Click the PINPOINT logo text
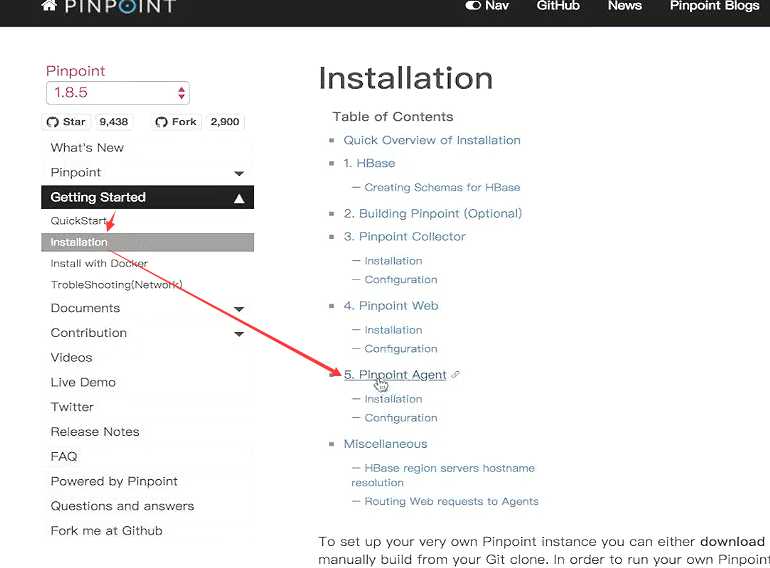 pyautogui.click(x=120, y=6)
